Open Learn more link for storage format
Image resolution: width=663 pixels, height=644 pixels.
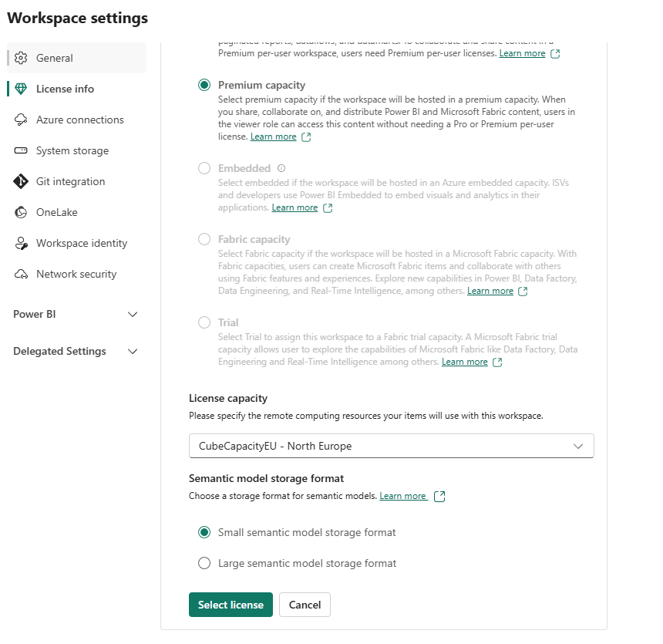pos(403,496)
